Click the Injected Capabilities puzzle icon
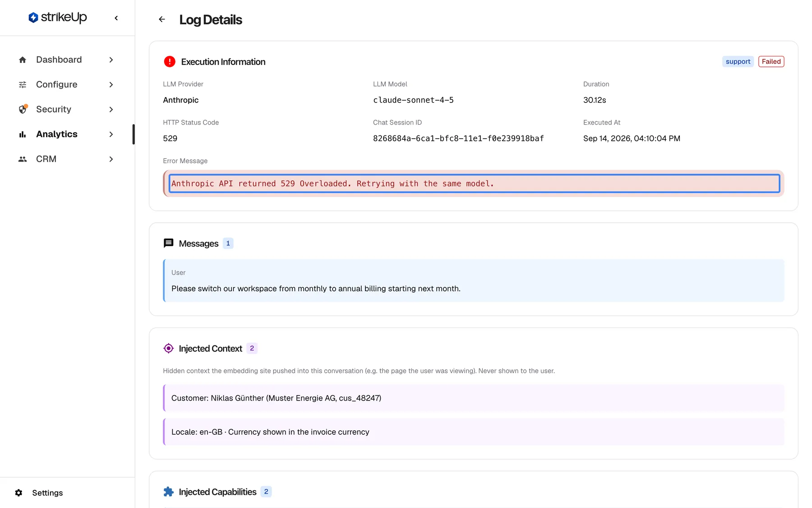Viewport: 812px width, 508px height. [168, 492]
